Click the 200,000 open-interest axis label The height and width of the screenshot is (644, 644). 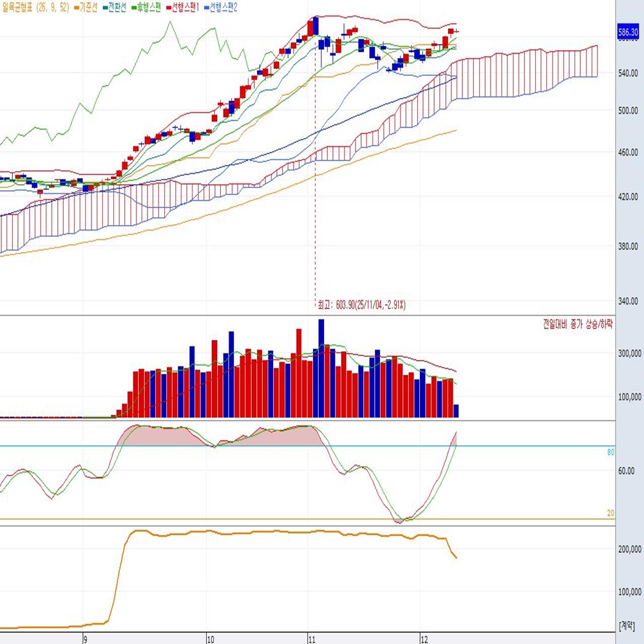click(x=630, y=549)
